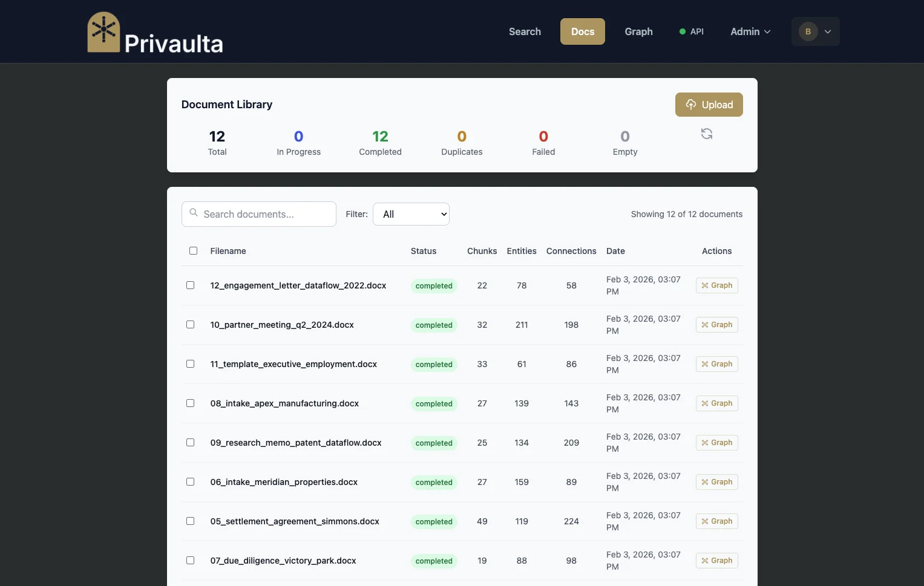The width and height of the screenshot is (924, 586).
Task: Open Graph for 08_intake_apex_manufacturing.docx
Action: click(x=716, y=403)
